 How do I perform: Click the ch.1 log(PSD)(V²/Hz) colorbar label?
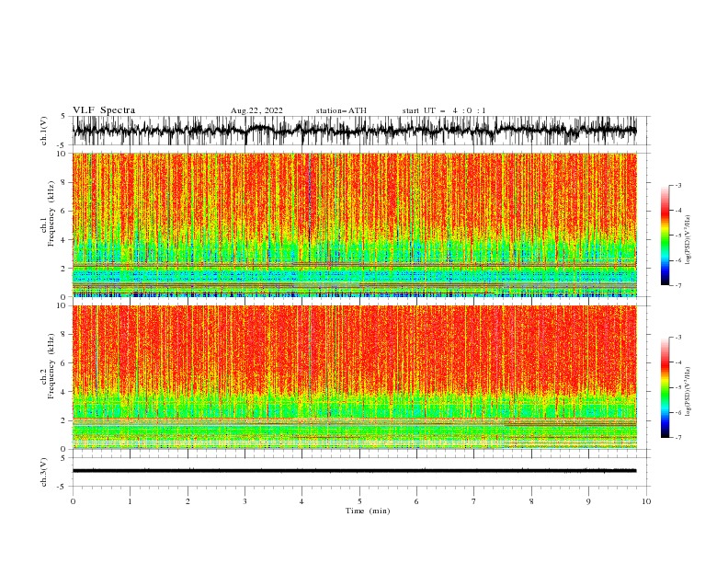(x=688, y=240)
